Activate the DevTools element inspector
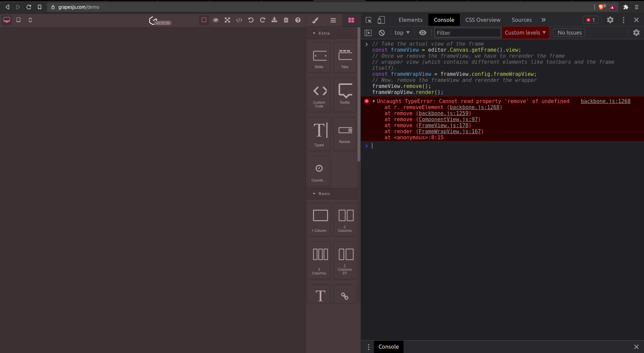Screen dimensions: 644x353 pyautogui.click(x=368, y=20)
